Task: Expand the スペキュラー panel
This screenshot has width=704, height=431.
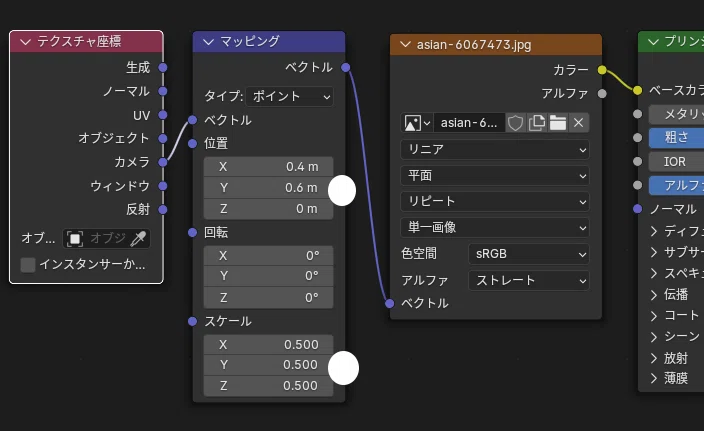Action: 654,273
